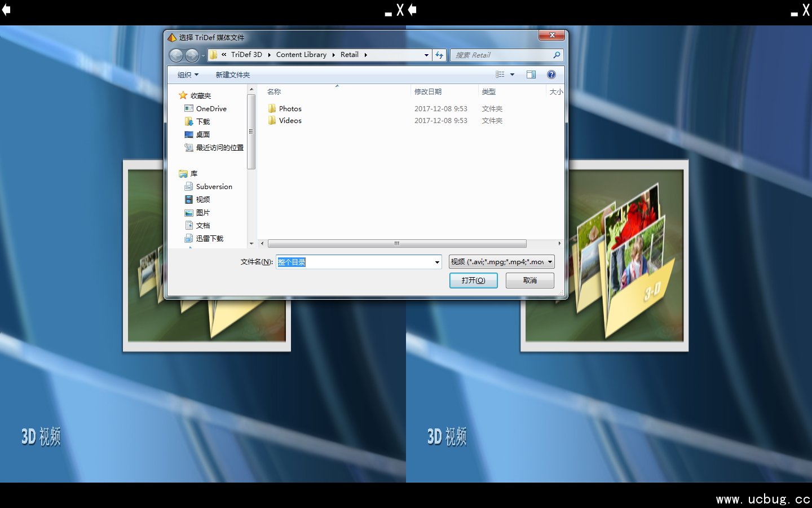The height and width of the screenshot is (508, 812).
Task: Expand the 文件名 combo box arrow
Action: (437, 262)
